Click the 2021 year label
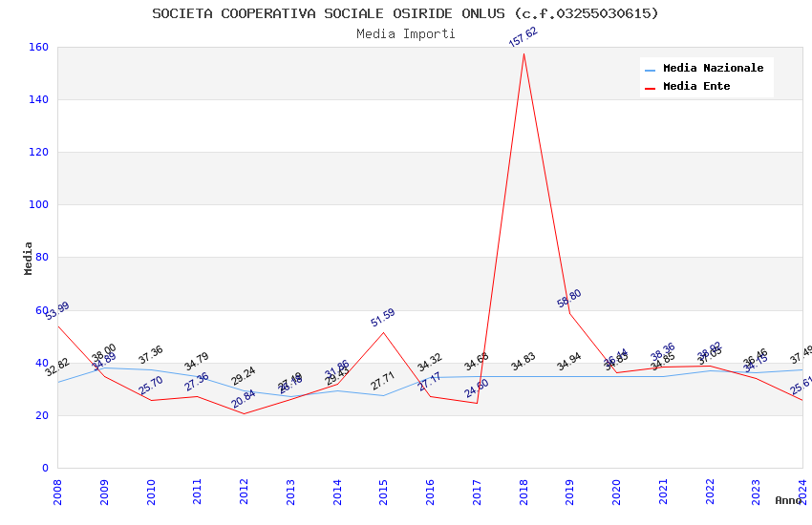 tap(663, 492)
